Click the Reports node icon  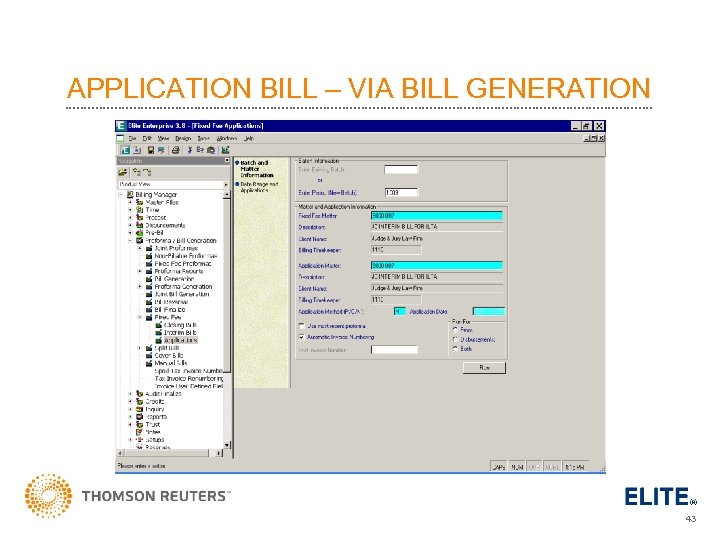tap(140, 417)
